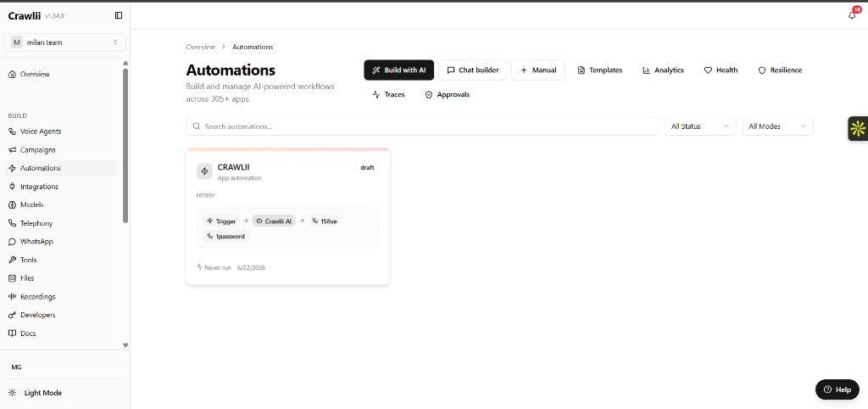The height and width of the screenshot is (409, 868).
Task: Open Telephony page
Action: coord(61,223)
